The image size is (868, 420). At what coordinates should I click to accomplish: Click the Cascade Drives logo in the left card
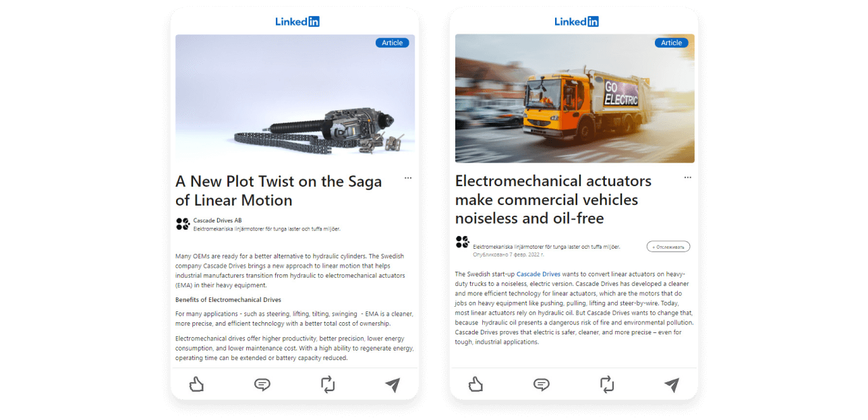tap(183, 224)
